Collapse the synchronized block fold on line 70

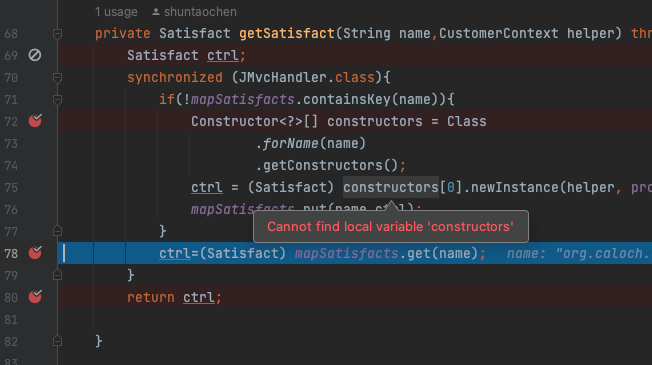click(57, 78)
